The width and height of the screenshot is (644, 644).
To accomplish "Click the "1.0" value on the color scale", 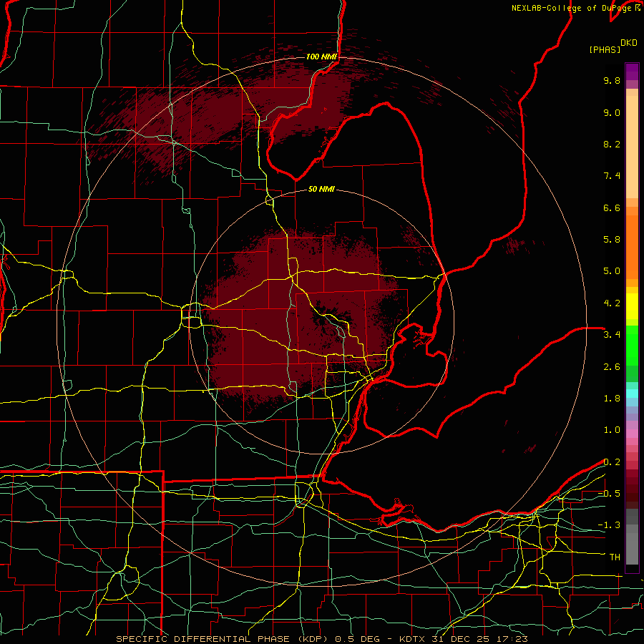I will [612, 430].
